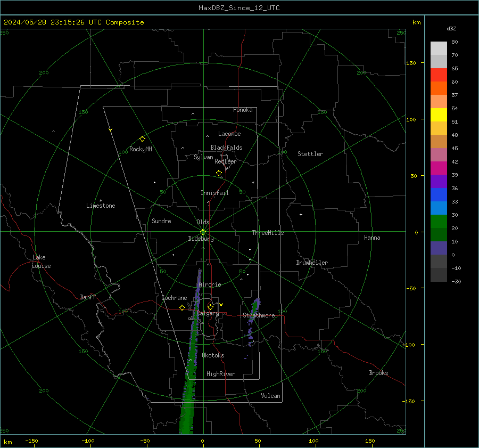Click the Ponoka label
This screenshot has height=448, width=479.
[243, 110]
